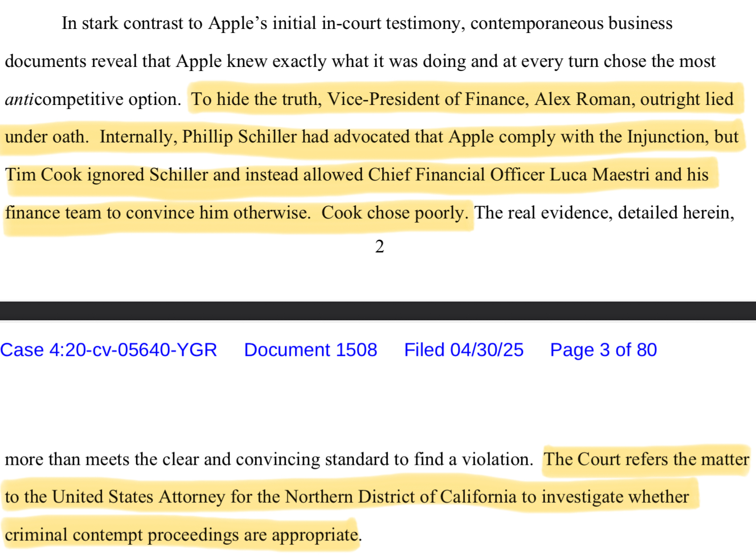Click the highlighted text The Court refers the matter
756x558 pixels.
click(647, 459)
